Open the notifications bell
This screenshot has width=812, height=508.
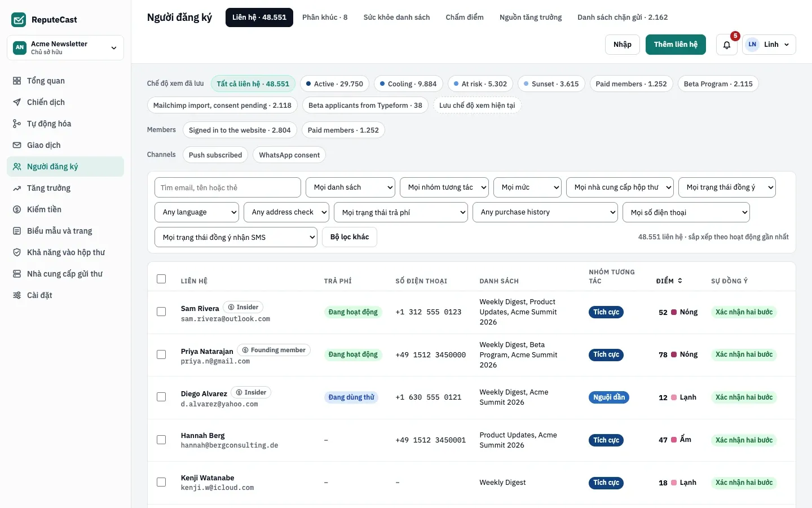tap(727, 45)
